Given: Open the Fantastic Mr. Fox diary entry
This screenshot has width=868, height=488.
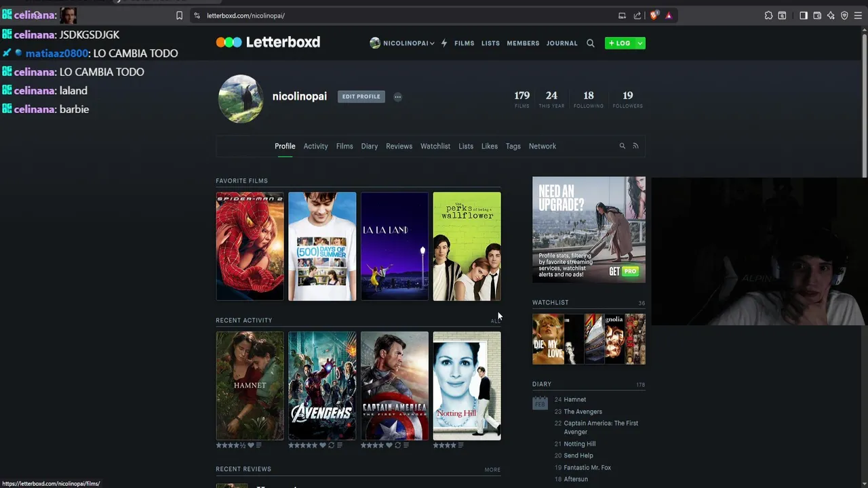Looking at the screenshot, I should click(587, 468).
